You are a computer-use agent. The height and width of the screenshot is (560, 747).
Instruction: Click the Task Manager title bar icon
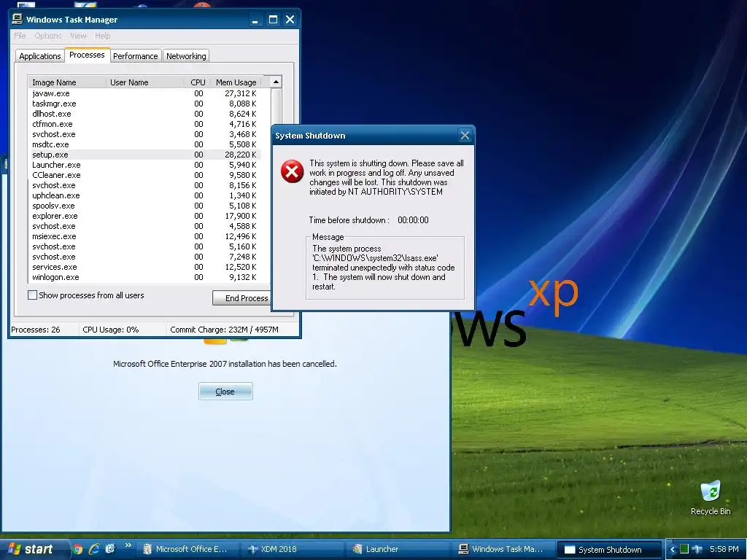[x=18, y=19]
